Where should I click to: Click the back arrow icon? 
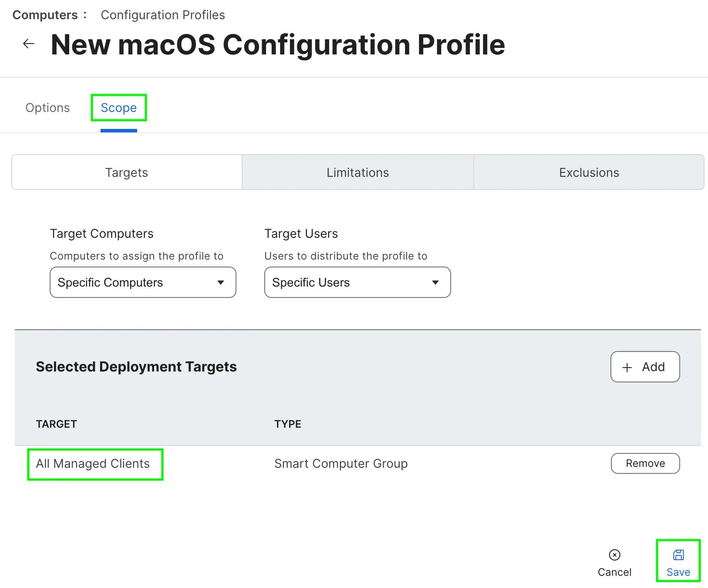pos(29,44)
